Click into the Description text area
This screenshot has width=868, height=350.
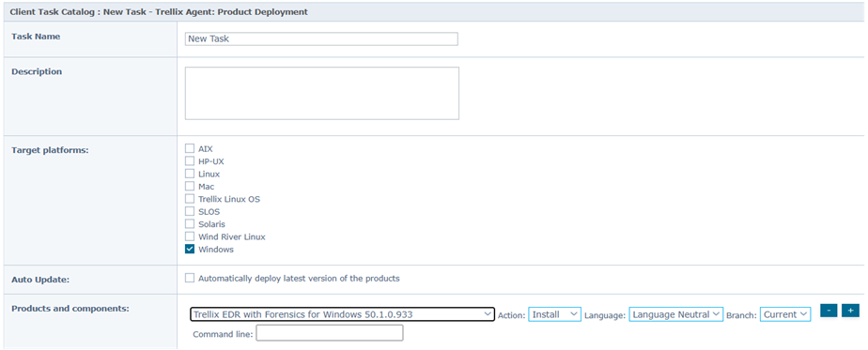[x=322, y=93]
